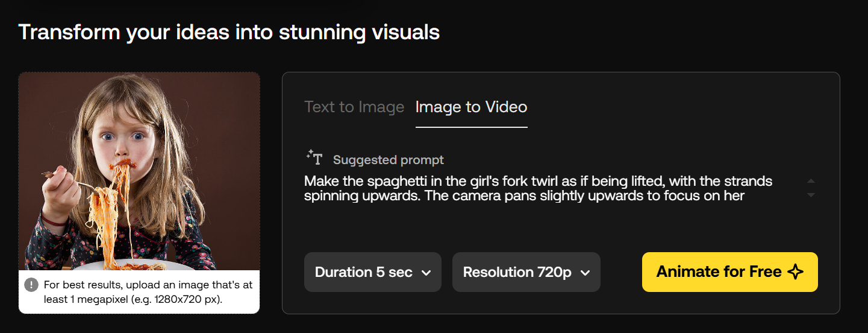Screen dimensions: 868x333
Task: Expand the chevron next to Resolution 720p
Action: [x=584, y=273]
